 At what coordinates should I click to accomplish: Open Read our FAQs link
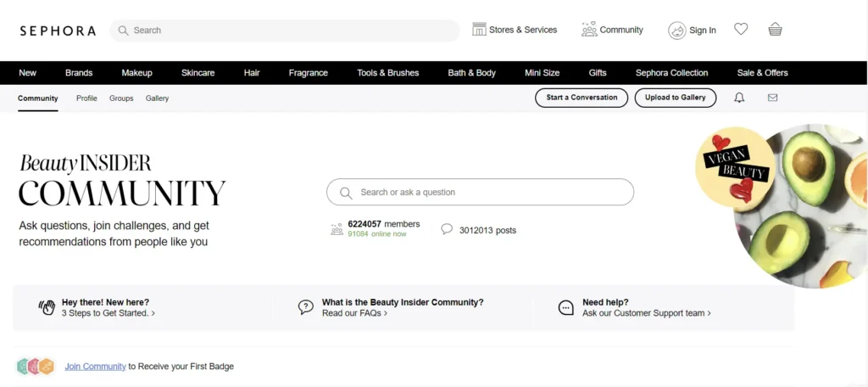[x=355, y=313]
